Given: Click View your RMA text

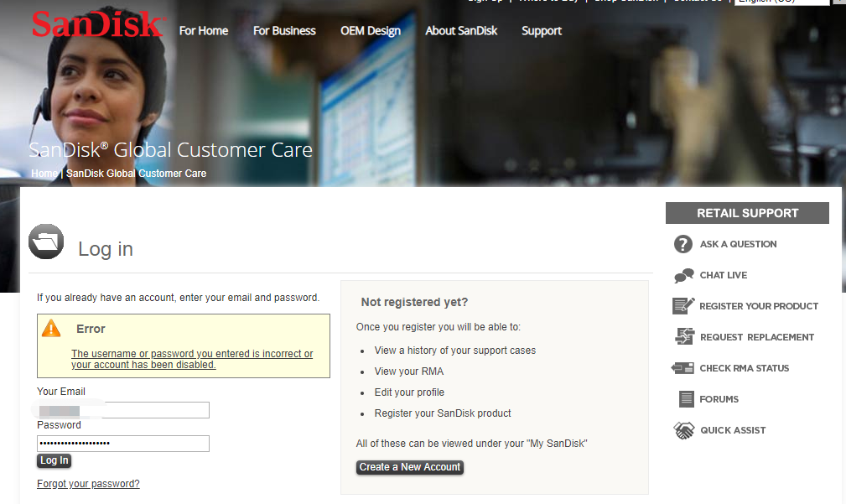Looking at the screenshot, I should tap(409, 372).
